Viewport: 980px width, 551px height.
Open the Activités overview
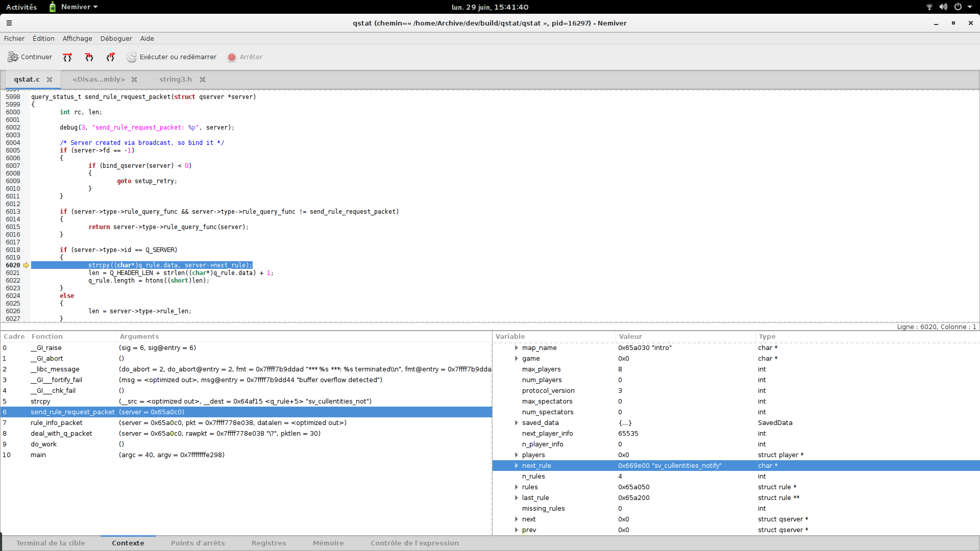tap(21, 7)
